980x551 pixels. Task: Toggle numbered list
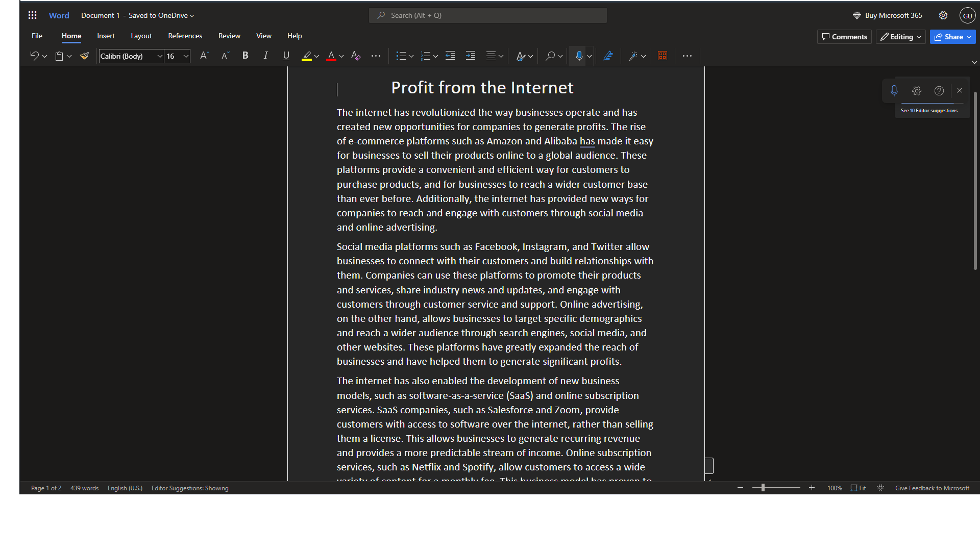tap(425, 56)
